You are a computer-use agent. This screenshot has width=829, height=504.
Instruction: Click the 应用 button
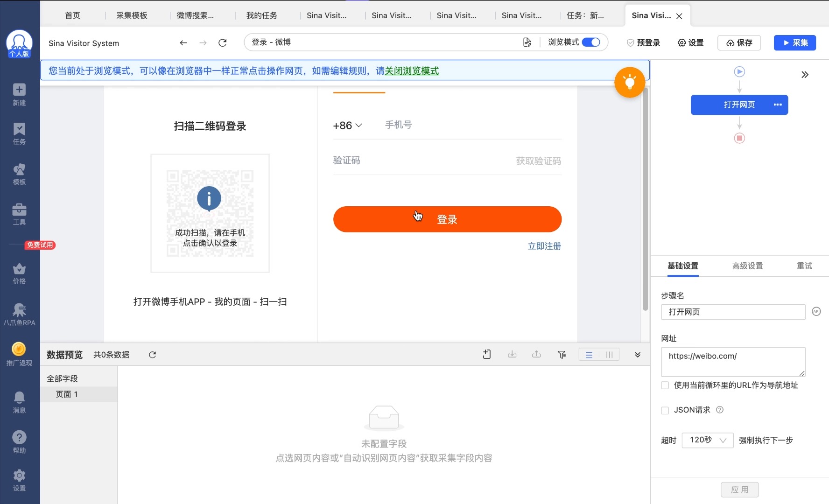pos(740,490)
